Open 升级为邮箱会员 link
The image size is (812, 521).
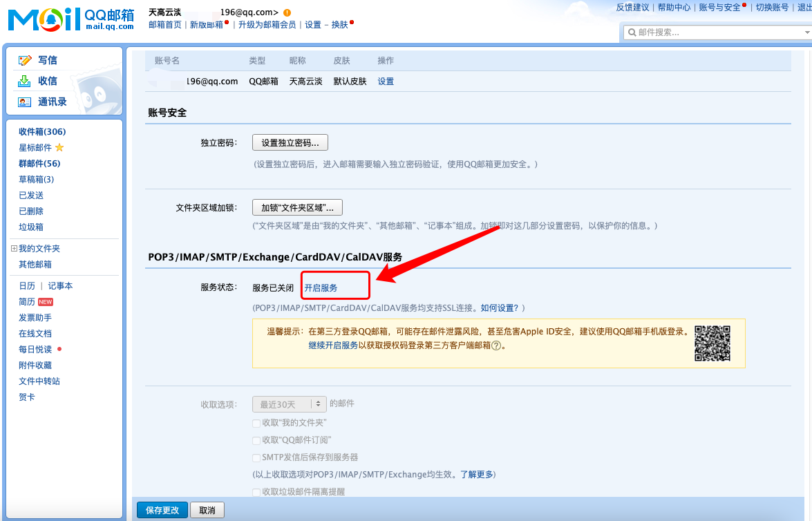point(267,25)
